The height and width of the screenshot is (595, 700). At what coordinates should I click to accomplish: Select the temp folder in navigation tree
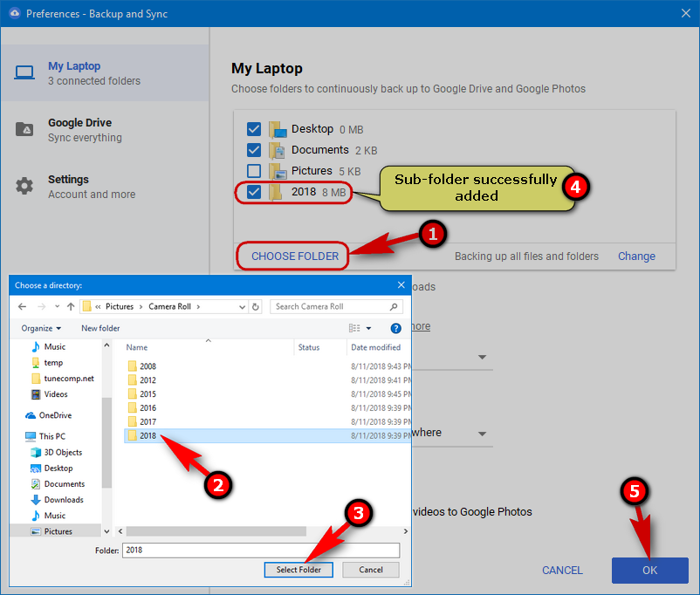tap(47, 362)
